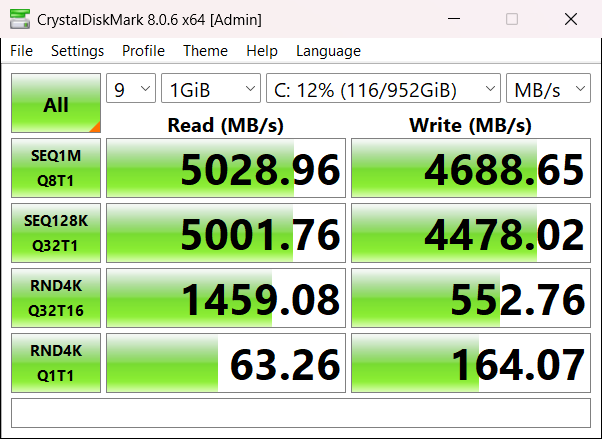This screenshot has width=602, height=439.
Task: Expand the 1GiB test size dropdown
Action: (x=211, y=88)
